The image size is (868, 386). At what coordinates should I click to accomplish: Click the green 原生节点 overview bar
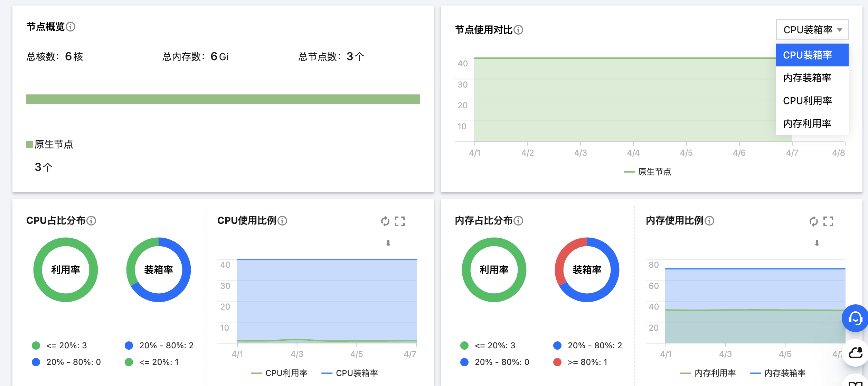[x=223, y=99]
